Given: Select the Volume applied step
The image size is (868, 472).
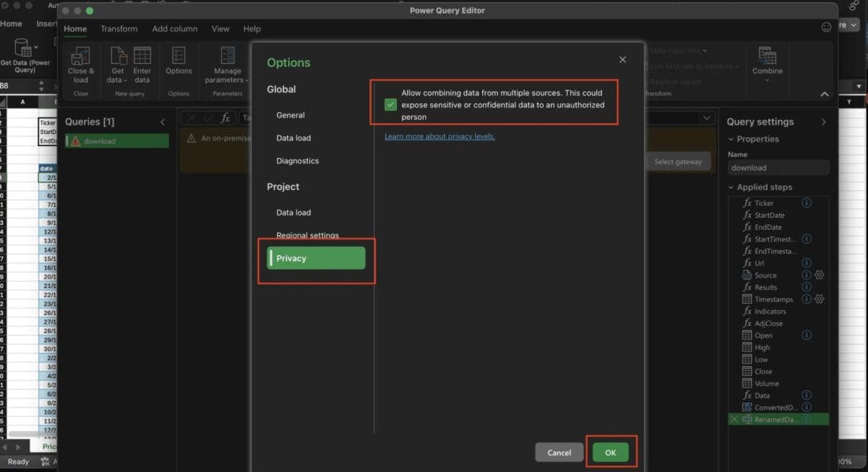Looking at the screenshot, I should (x=767, y=384).
